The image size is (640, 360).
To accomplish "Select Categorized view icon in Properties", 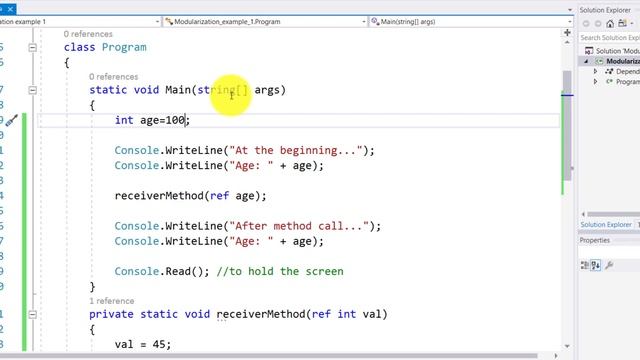I will tap(584, 265).
